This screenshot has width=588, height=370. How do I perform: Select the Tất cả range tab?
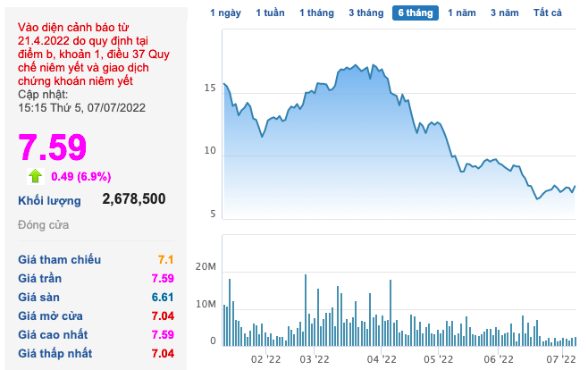tap(547, 13)
